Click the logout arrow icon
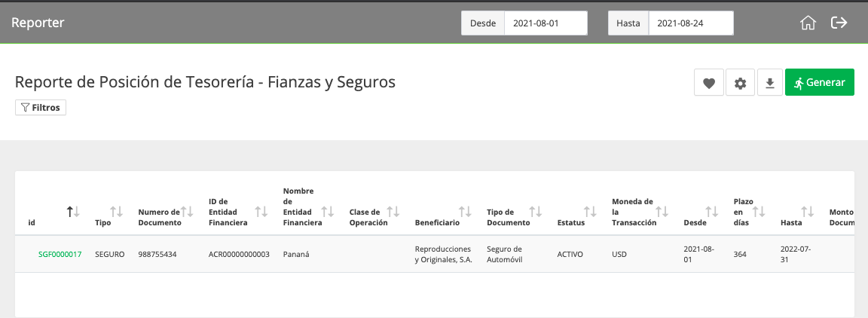The image size is (868, 318). [839, 23]
